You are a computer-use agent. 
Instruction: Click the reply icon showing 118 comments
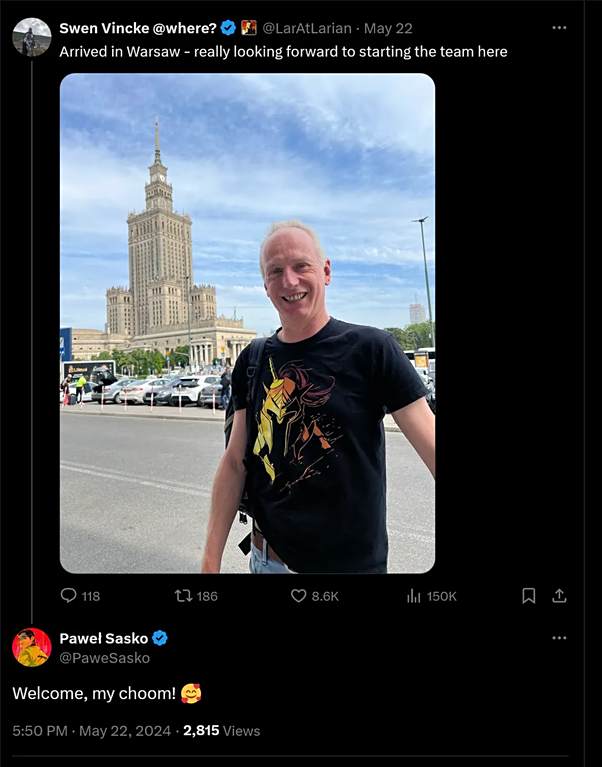[x=69, y=595]
